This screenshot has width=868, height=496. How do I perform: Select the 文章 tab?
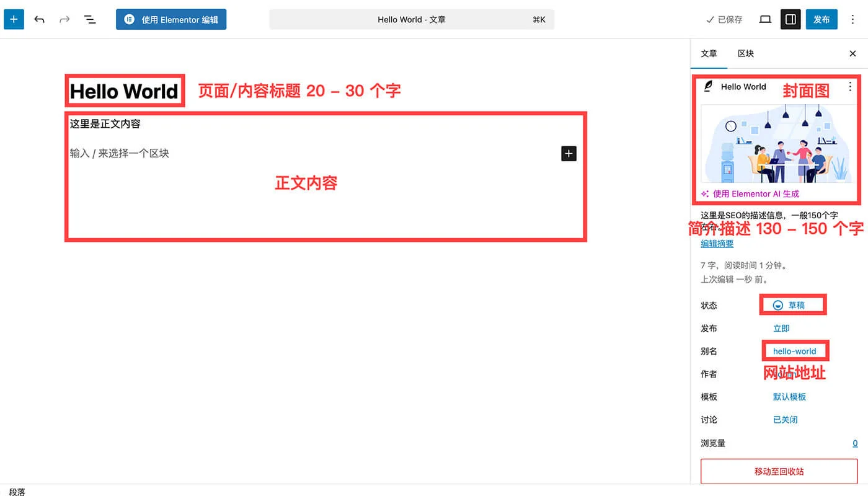click(x=709, y=53)
